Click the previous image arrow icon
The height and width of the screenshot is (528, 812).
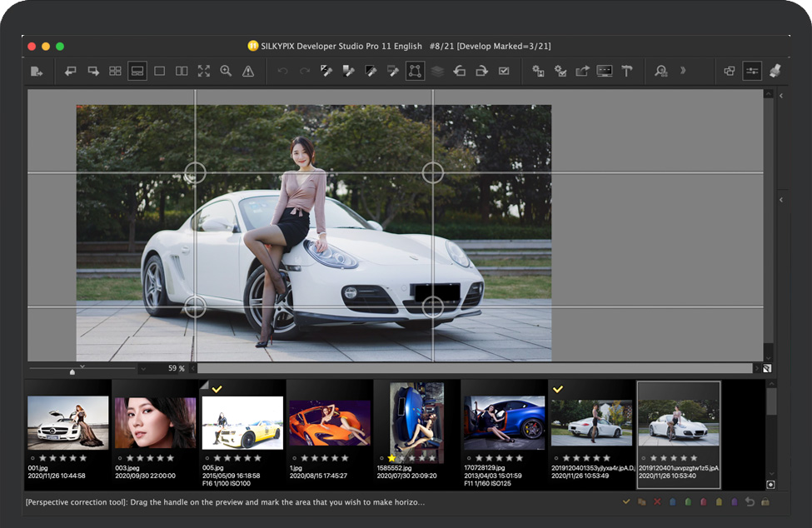click(x=71, y=72)
